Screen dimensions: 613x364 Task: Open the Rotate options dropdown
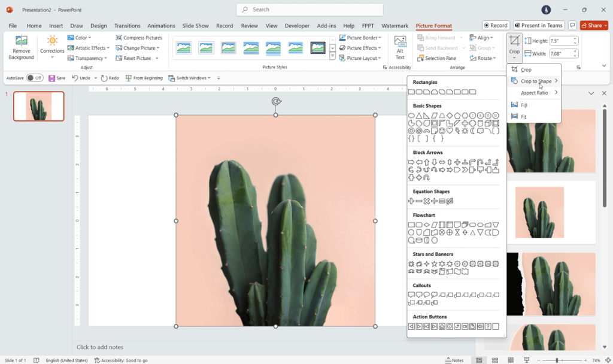click(x=482, y=57)
